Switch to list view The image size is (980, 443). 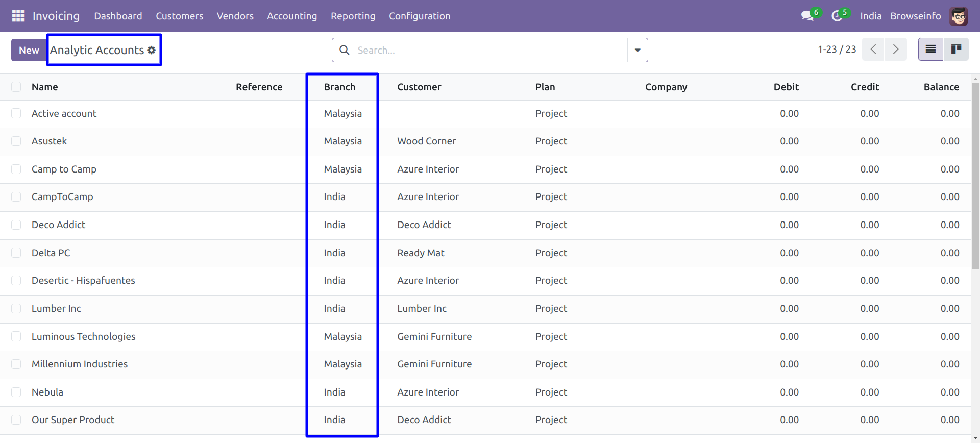(x=930, y=50)
